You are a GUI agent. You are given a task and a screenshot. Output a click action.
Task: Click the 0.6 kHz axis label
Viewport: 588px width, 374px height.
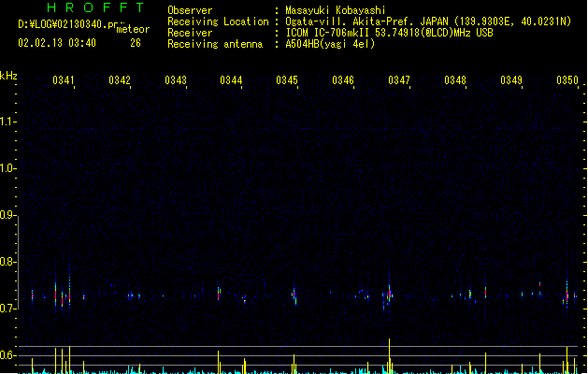point(7,355)
